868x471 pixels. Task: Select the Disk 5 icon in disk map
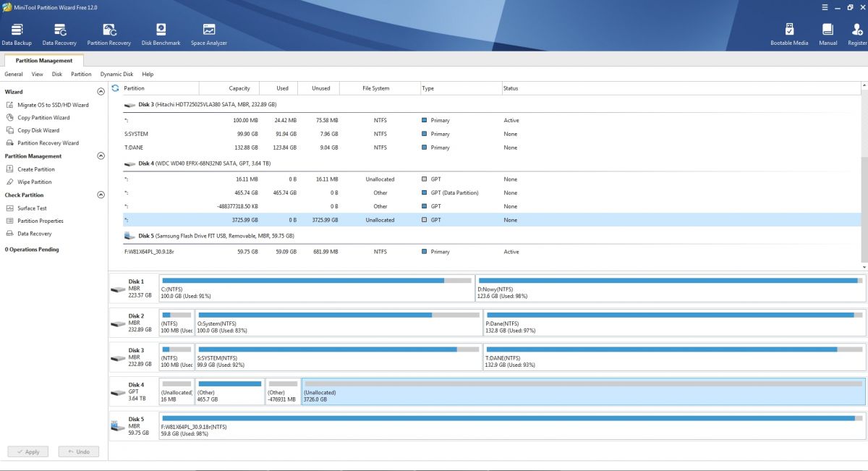point(118,427)
